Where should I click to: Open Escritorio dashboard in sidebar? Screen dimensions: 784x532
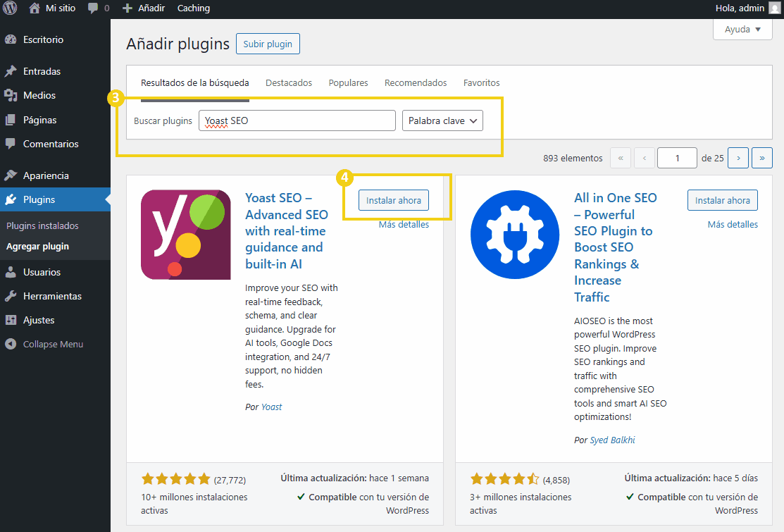43,39
